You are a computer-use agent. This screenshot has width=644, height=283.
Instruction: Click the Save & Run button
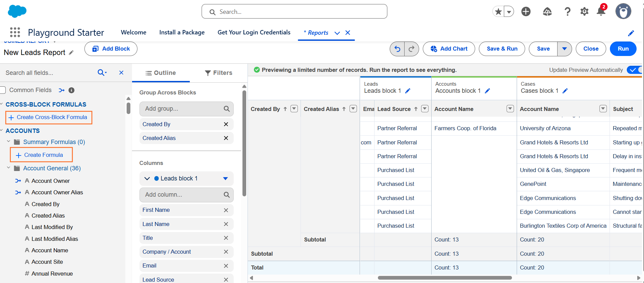(502, 49)
